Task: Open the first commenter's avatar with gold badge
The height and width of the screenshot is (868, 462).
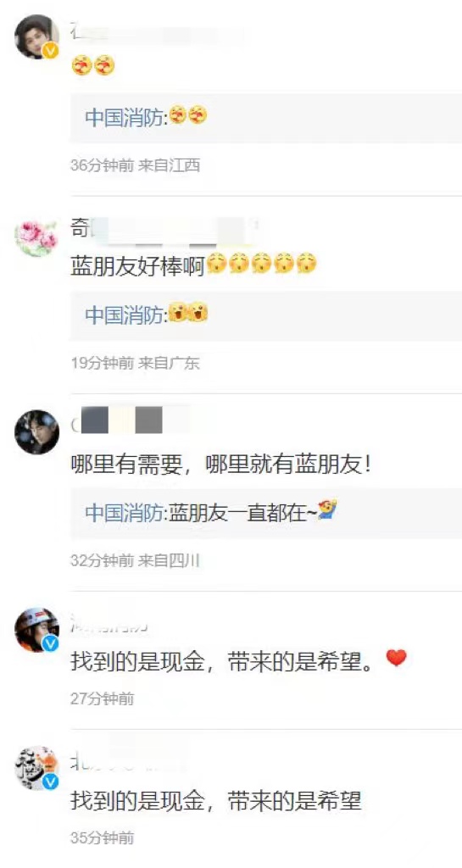Action: [36, 36]
